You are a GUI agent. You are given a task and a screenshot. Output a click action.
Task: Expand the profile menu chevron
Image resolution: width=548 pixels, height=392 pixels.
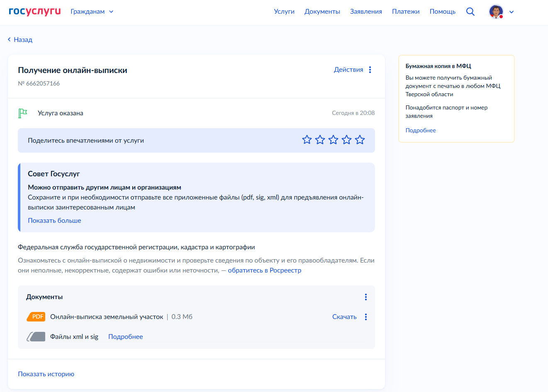click(511, 12)
